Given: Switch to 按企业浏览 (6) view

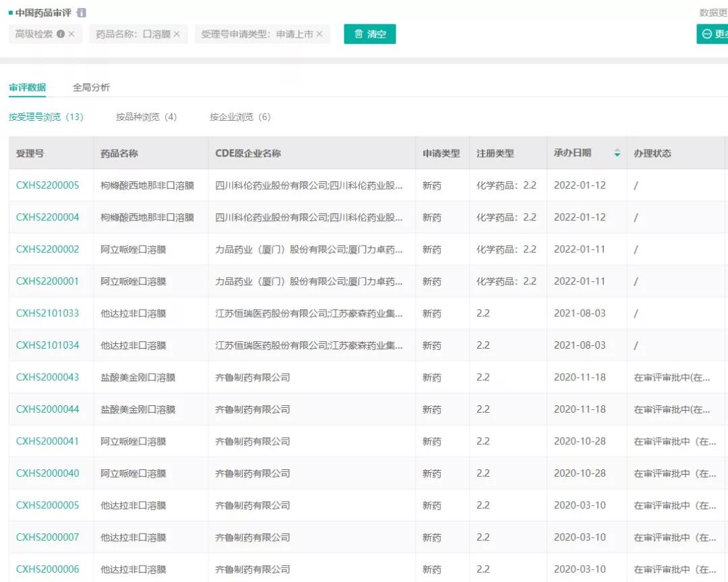Looking at the screenshot, I should pyautogui.click(x=240, y=117).
